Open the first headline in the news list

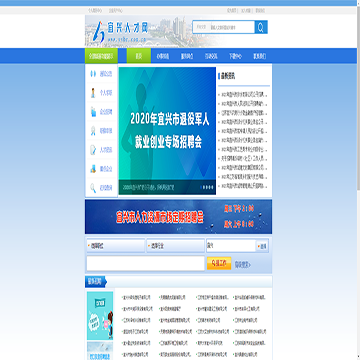(x=243, y=95)
